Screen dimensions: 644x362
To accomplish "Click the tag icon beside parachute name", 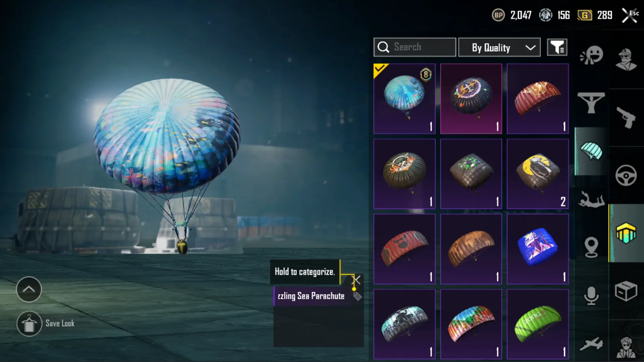I will 357,296.
